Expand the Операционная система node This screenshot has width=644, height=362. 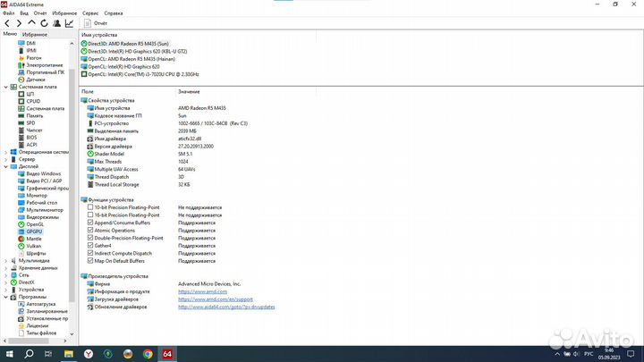5,152
